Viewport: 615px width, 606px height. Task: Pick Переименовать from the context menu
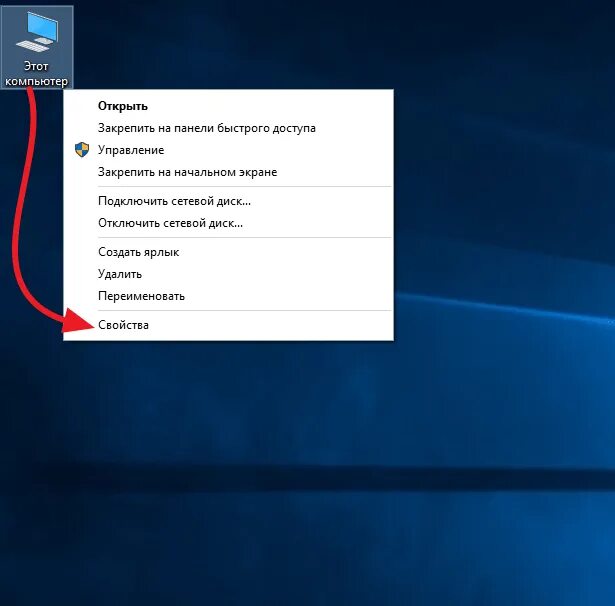(x=228, y=296)
